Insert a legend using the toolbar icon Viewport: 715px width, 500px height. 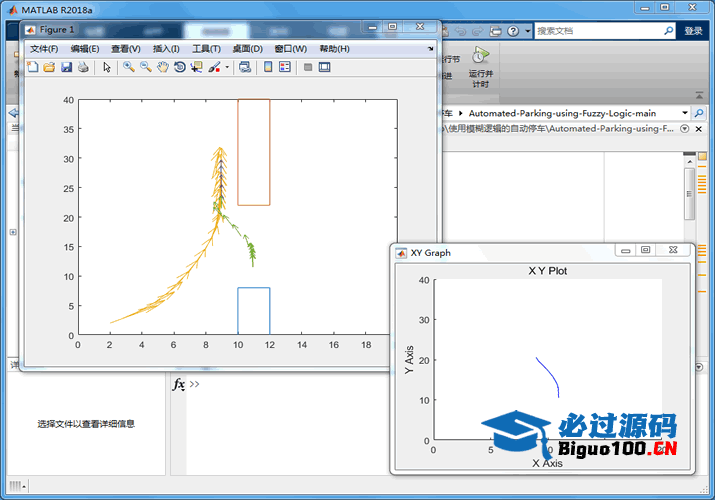click(x=285, y=67)
